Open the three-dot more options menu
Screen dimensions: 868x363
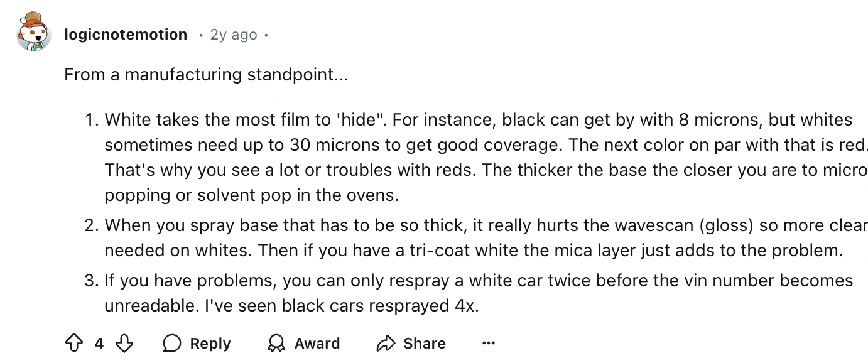(x=489, y=344)
